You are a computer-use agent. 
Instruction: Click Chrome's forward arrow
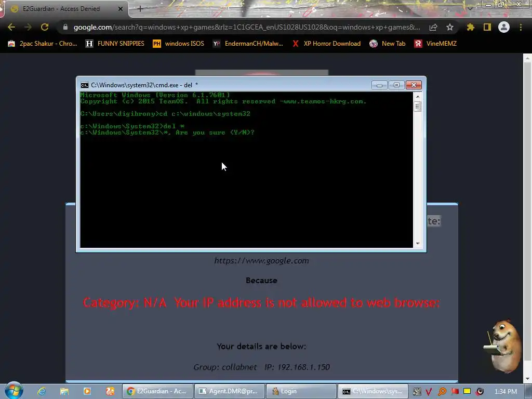(x=28, y=27)
